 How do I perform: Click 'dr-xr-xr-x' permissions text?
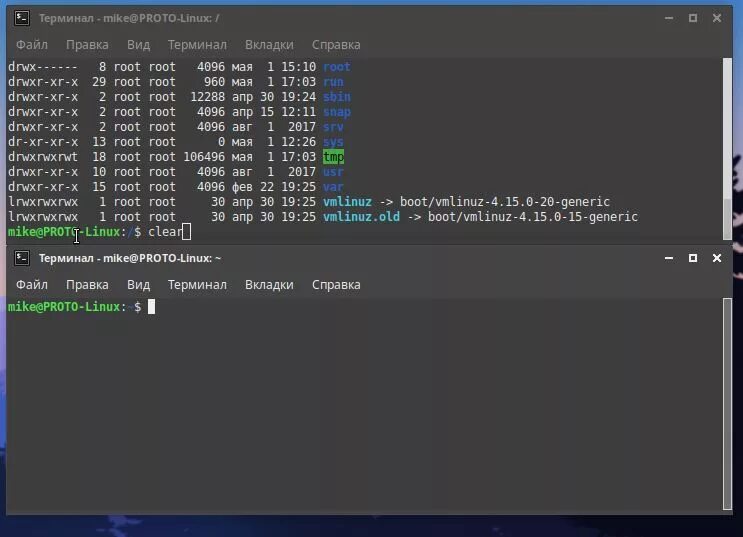[43, 142]
